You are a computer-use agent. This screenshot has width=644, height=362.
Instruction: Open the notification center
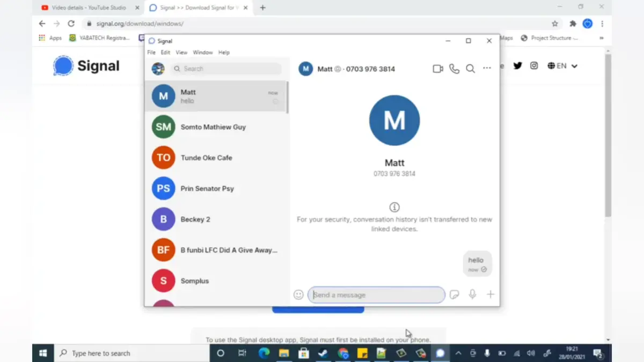point(597,353)
